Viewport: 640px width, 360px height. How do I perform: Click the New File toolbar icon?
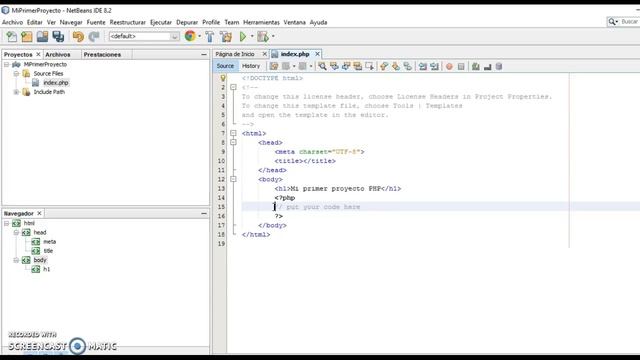pyautogui.click(x=11, y=36)
